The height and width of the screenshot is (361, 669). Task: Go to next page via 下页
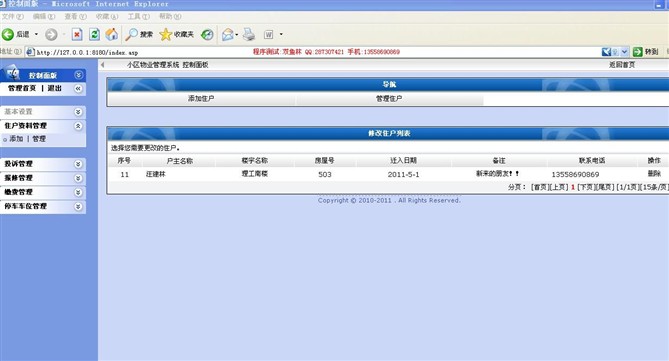(x=586, y=187)
